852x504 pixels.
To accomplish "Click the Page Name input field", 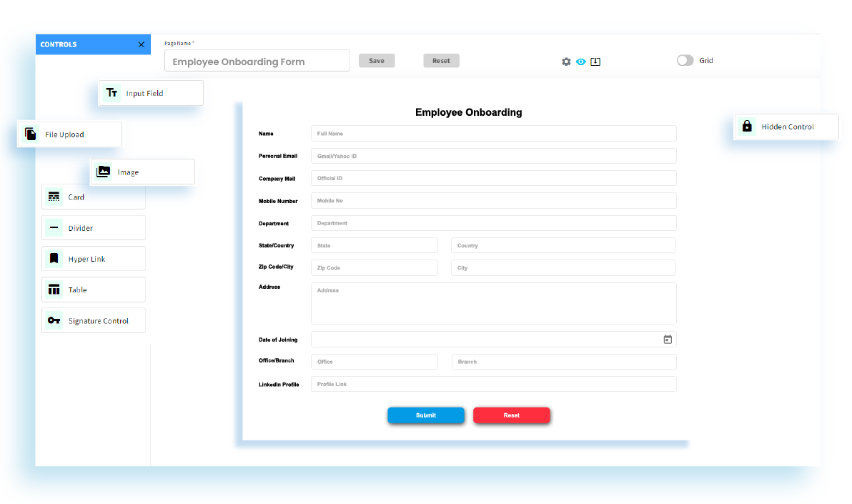I will coord(257,60).
